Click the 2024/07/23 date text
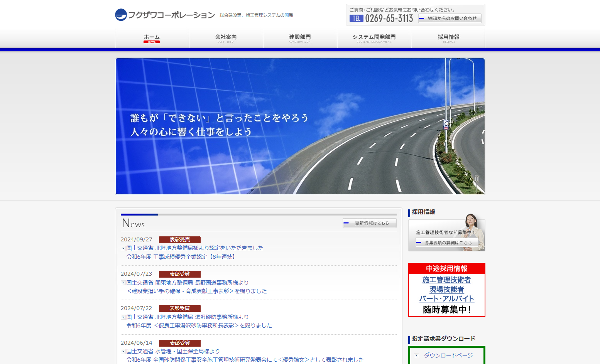600x364 pixels. (137, 274)
